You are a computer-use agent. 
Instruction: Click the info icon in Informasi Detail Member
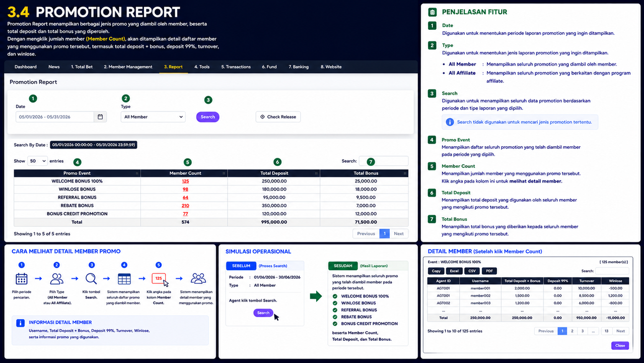(20, 323)
